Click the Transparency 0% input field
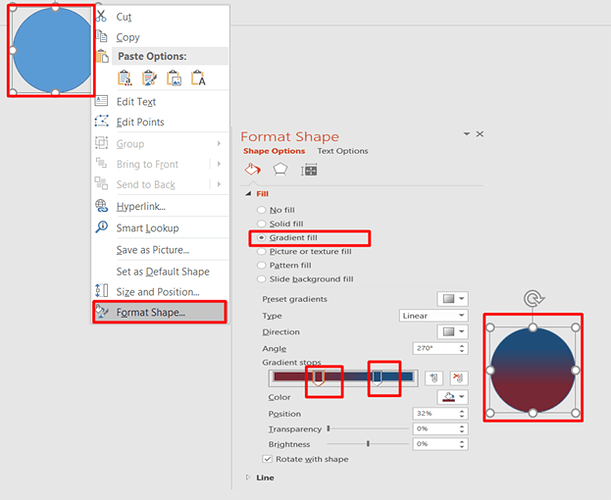611x500 pixels. click(x=435, y=429)
